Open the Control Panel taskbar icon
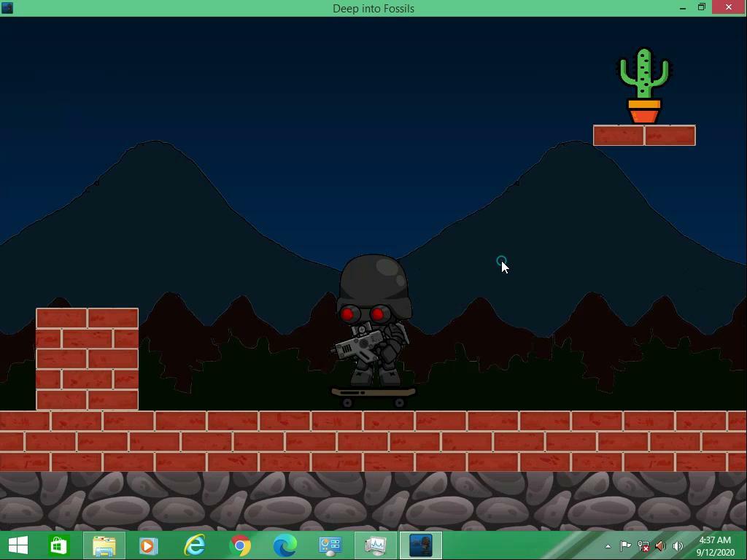 point(330,545)
